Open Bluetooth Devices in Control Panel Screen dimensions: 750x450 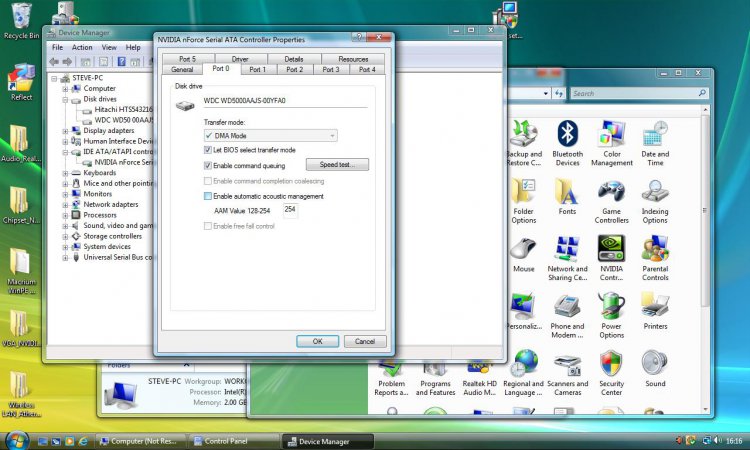[567, 143]
